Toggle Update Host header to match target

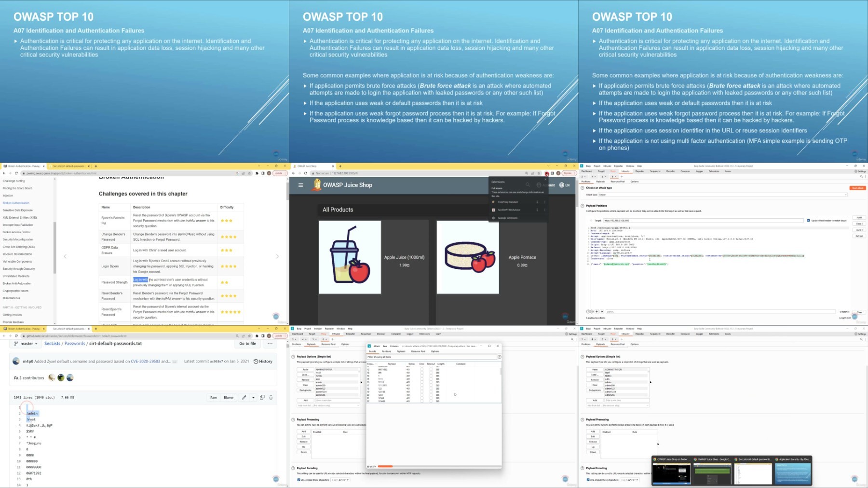click(809, 221)
